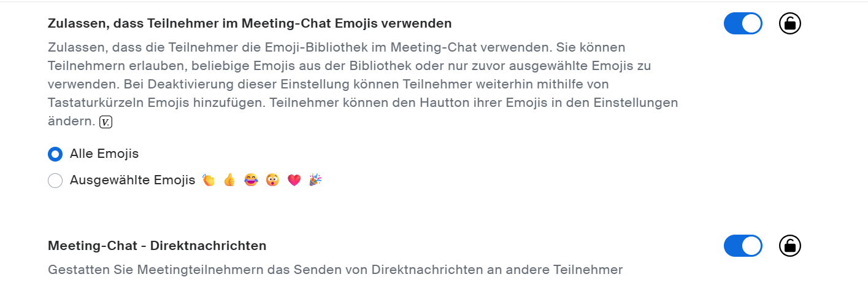This screenshot has width=868, height=293.
Task: Click the boxed V icon after 'ändern.'
Action: point(106,122)
